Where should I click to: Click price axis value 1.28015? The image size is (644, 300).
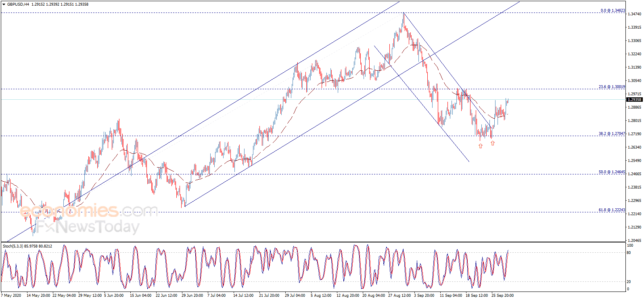(x=635, y=121)
